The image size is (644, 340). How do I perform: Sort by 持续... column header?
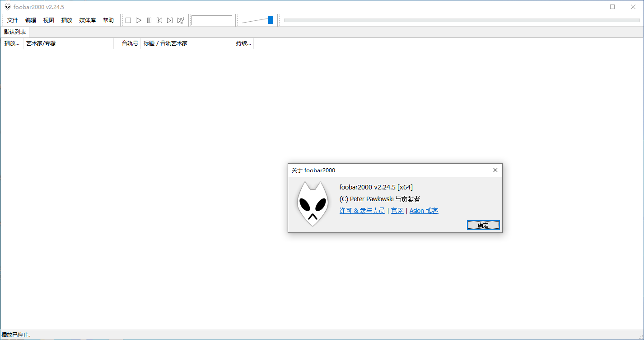coord(243,43)
